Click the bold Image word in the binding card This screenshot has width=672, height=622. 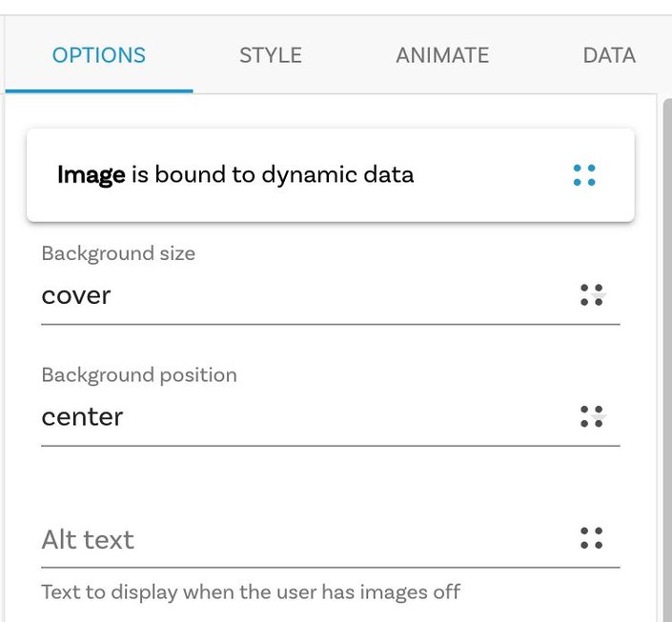92,174
